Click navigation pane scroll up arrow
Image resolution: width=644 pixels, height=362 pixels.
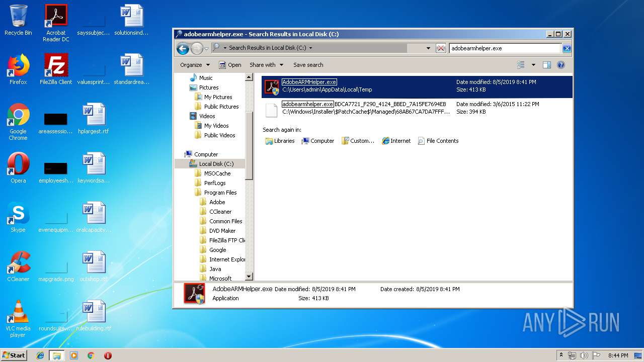click(x=249, y=77)
